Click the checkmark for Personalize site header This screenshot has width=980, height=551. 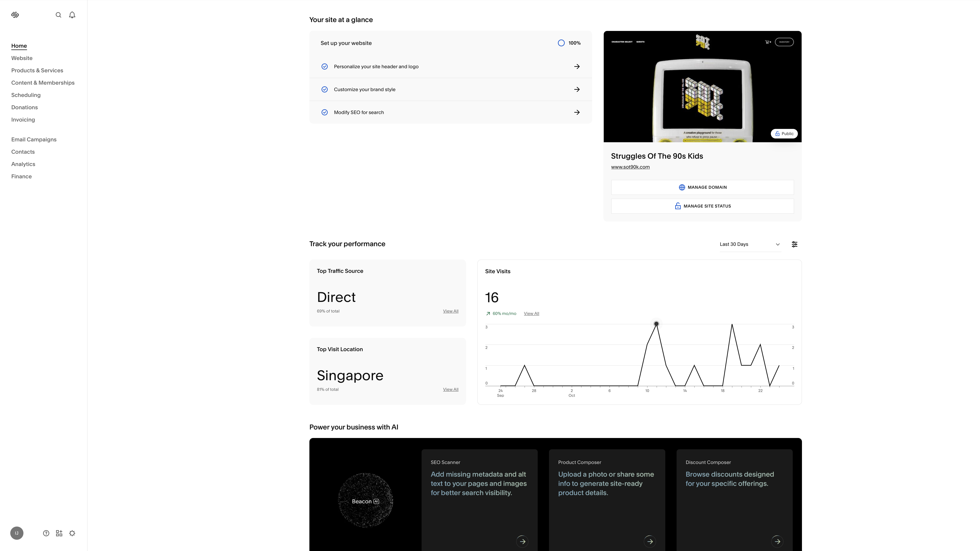[x=324, y=67]
